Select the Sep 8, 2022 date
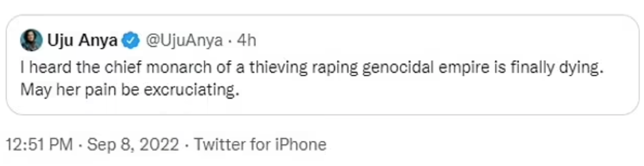644x166 pixels. tap(133, 144)
